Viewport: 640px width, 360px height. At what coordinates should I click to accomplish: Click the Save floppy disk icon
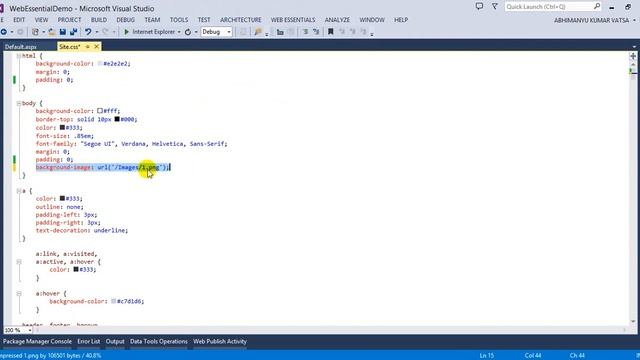(63, 32)
